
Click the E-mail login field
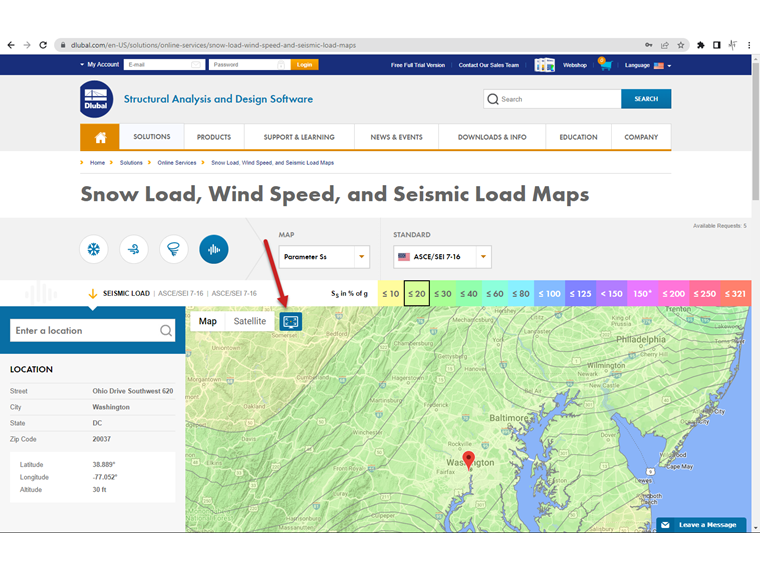(x=164, y=64)
